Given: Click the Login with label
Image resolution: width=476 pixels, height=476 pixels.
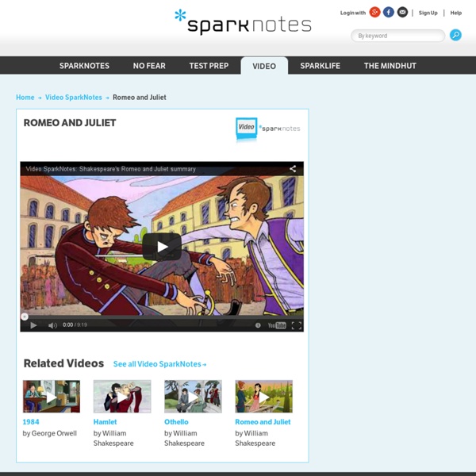Looking at the screenshot, I should coord(353,13).
